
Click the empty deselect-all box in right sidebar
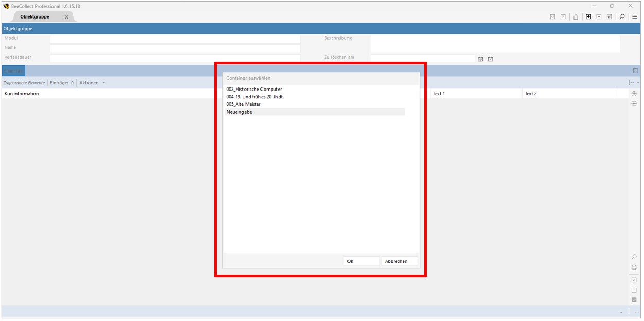[634, 290]
